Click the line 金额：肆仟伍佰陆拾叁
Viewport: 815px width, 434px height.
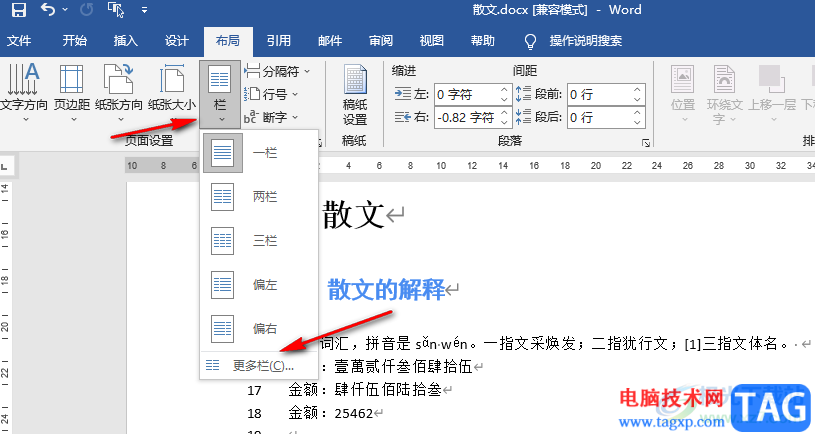(x=365, y=389)
